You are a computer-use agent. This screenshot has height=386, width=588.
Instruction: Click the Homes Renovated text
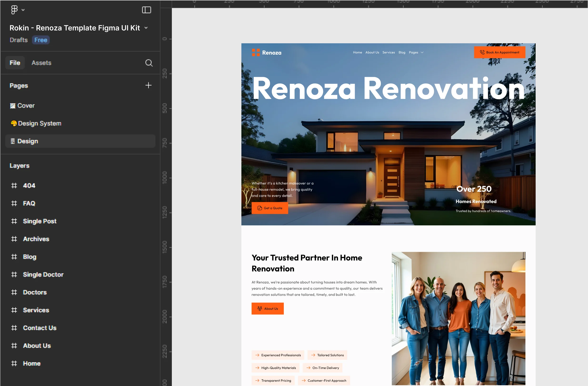tap(476, 201)
